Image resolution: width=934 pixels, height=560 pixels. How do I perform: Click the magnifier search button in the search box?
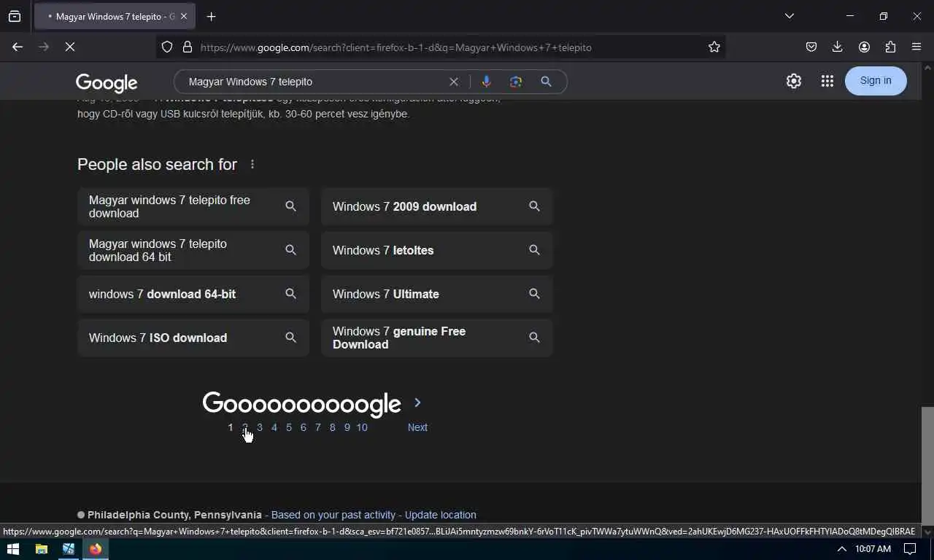(x=546, y=82)
